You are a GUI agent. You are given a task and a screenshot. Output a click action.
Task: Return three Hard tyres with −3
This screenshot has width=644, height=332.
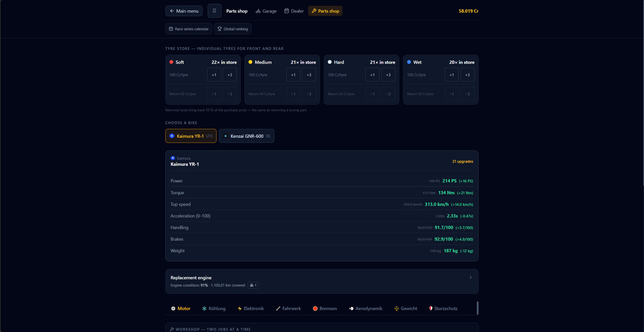pos(388,94)
